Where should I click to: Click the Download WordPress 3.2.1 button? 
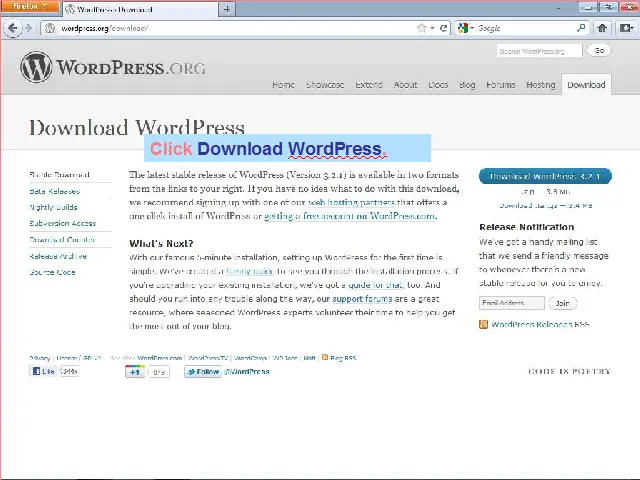(545, 176)
